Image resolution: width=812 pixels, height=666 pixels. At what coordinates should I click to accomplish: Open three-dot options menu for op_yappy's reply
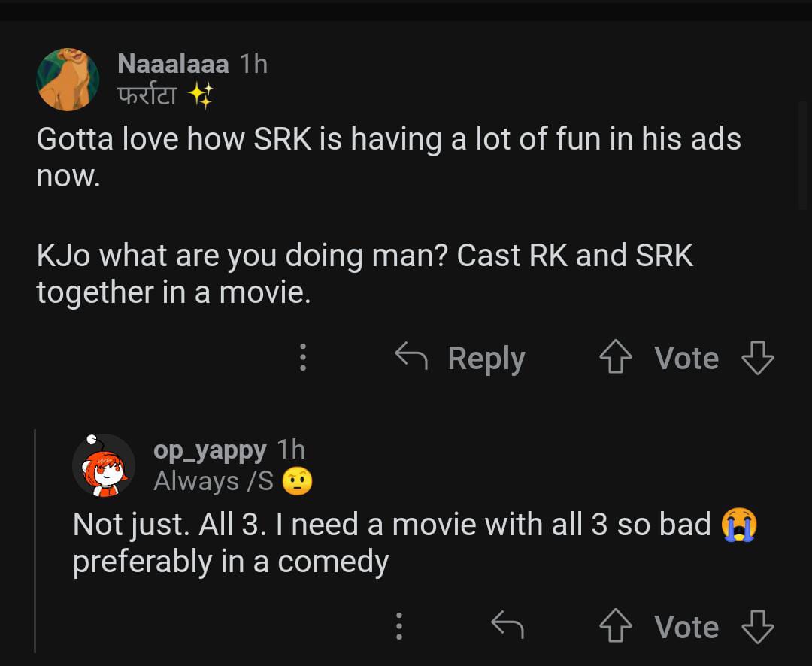point(399,626)
